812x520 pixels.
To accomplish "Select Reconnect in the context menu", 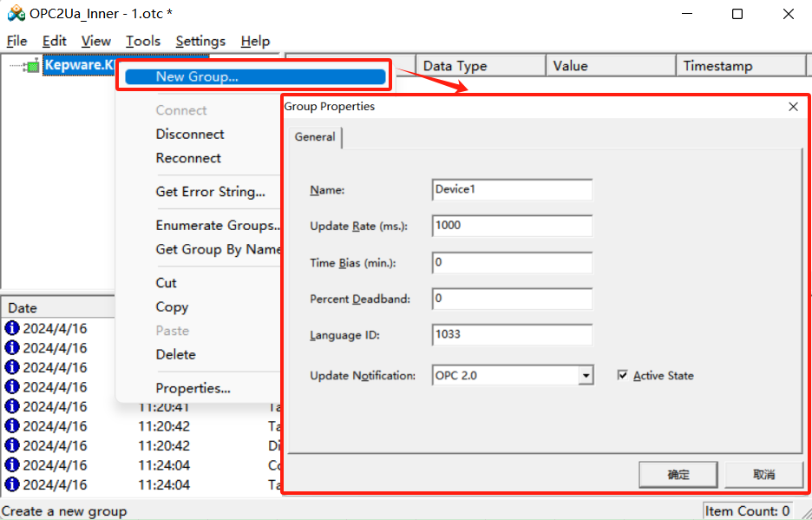I will pyautogui.click(x=188, y=158).
